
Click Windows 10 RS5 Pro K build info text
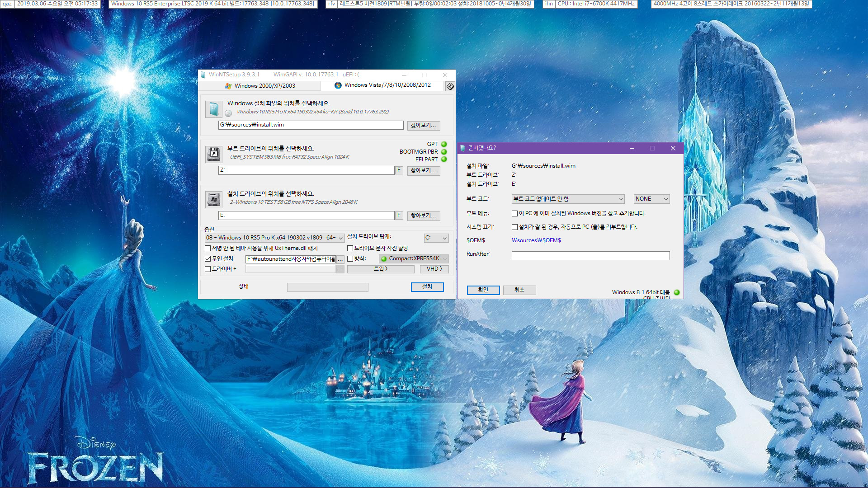coord(313,112)
